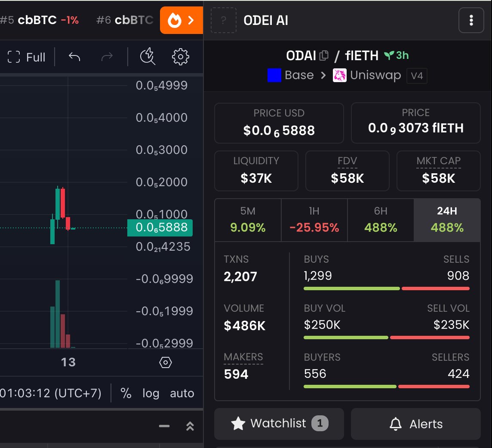
Task: Open the #5 cbBTC trending pair
Action: pyautogui.click(x=40, y=20)
